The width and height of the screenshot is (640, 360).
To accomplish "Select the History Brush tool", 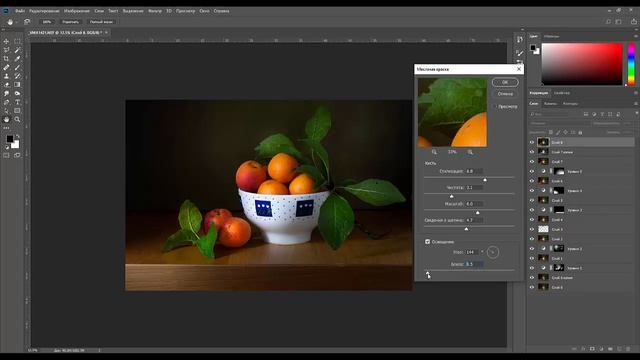I will pyautogui.click(x=17, y=76).
